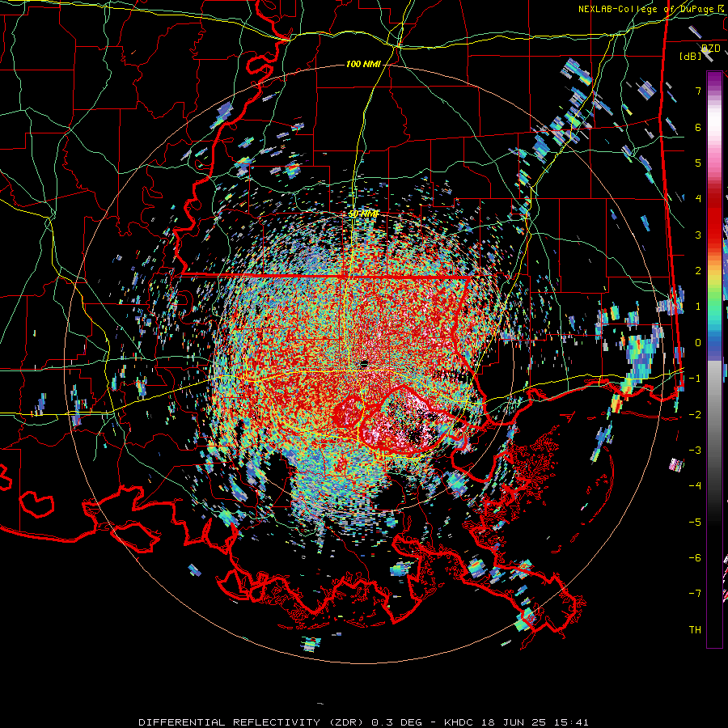Viewport: 728px width, 728px height.
Task: Pick the 2 tick label on color scale
Action: (x=698, y=271)
